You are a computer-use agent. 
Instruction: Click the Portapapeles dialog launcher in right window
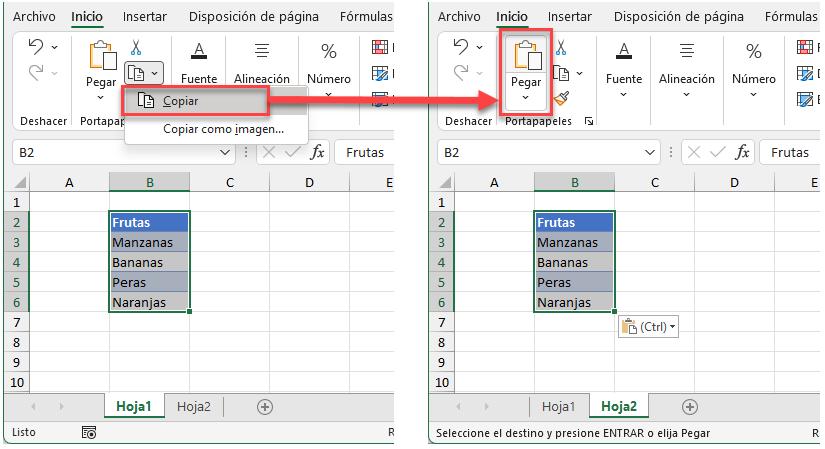[589, 122]
